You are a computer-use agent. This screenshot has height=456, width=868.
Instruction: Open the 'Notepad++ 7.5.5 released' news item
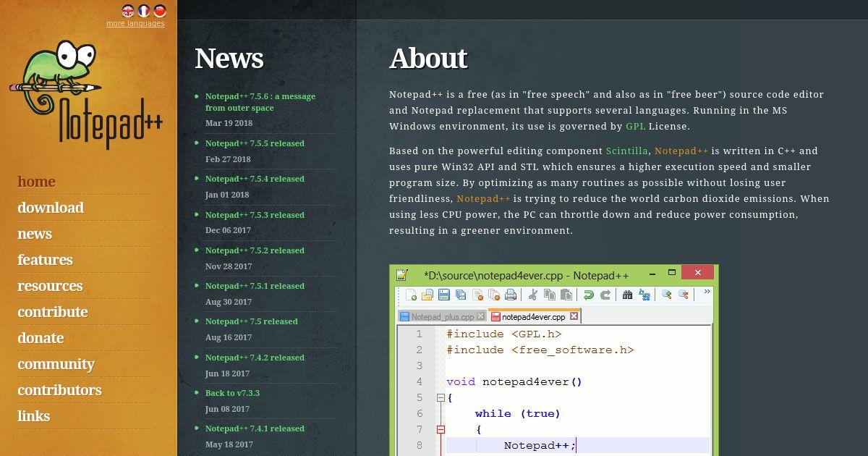[255, 143]
